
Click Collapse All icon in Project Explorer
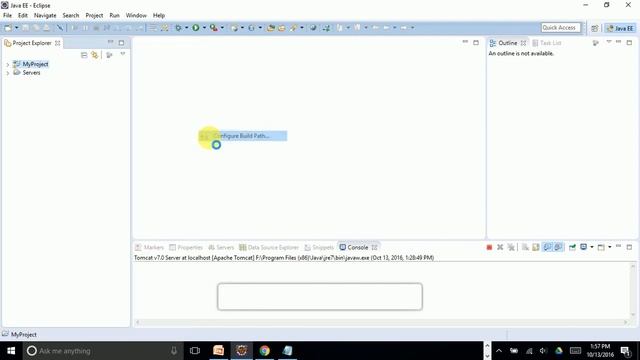84,55
